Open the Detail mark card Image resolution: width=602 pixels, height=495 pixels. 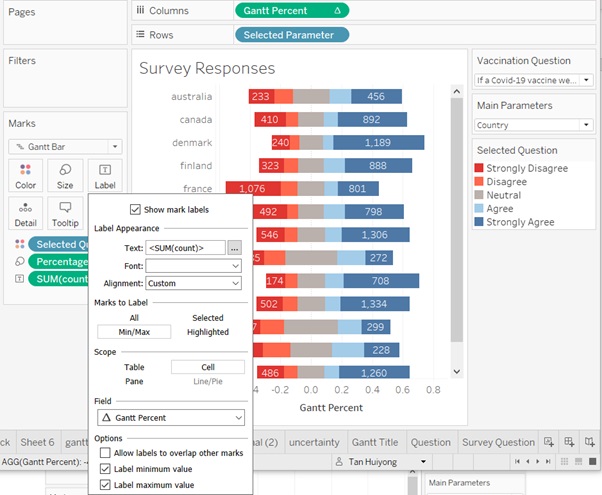pyautogui.click(x=25, y=212)
